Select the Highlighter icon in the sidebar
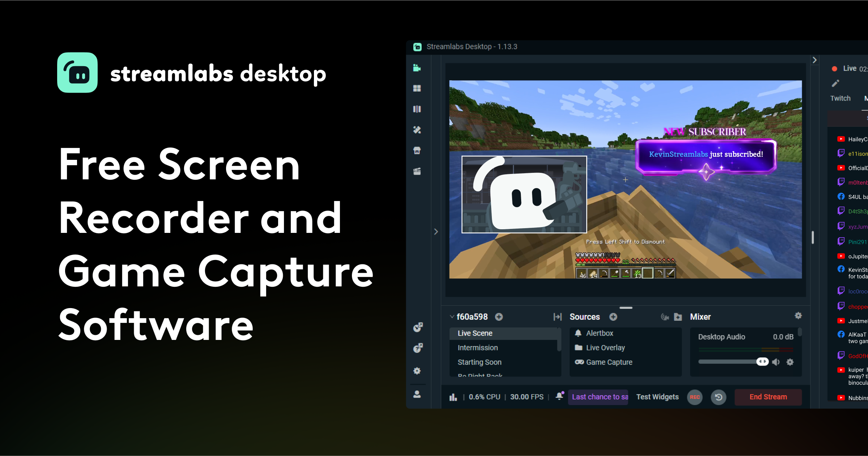 click(417, 172)
